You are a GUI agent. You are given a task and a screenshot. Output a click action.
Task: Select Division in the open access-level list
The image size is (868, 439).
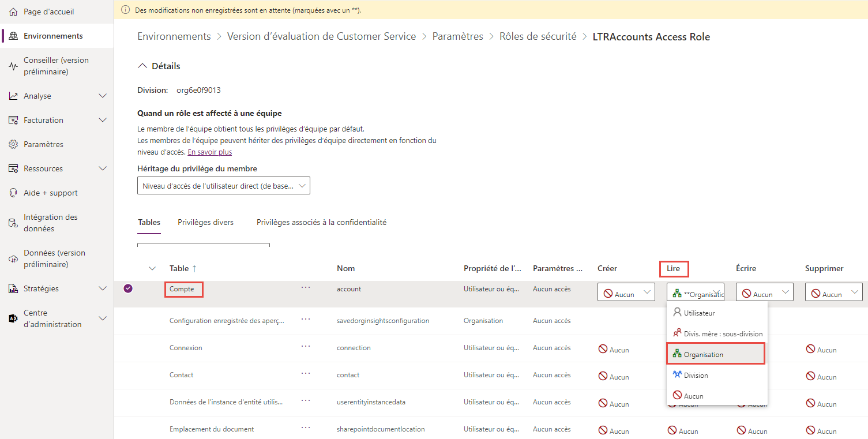[x=717, y=376]
